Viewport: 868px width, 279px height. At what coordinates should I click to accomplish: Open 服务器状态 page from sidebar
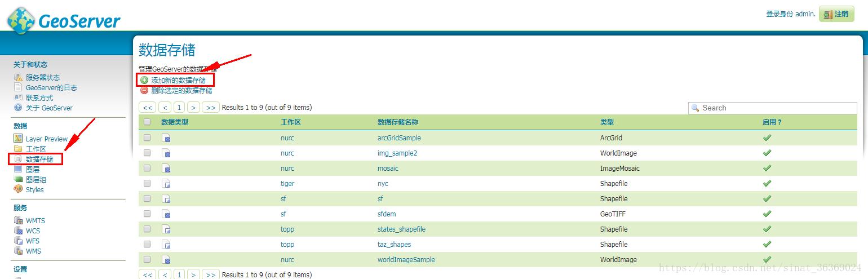point(43,77)
